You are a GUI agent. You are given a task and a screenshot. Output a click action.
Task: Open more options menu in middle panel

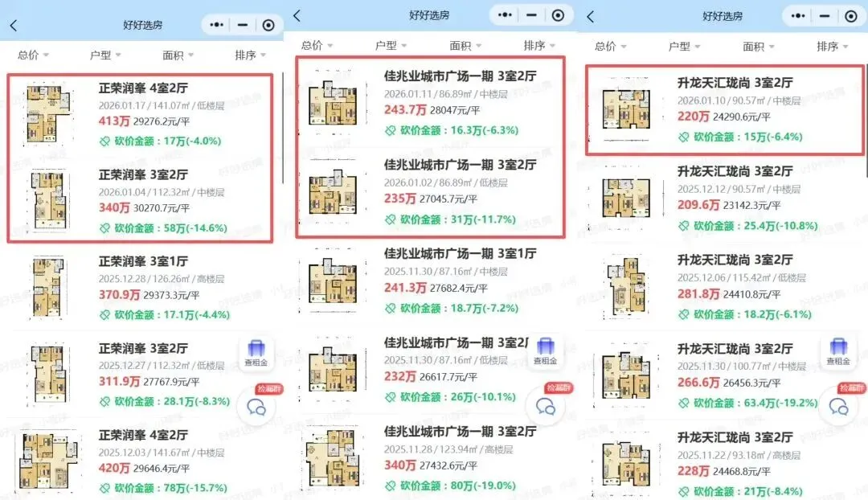click(x=505, y=15)
